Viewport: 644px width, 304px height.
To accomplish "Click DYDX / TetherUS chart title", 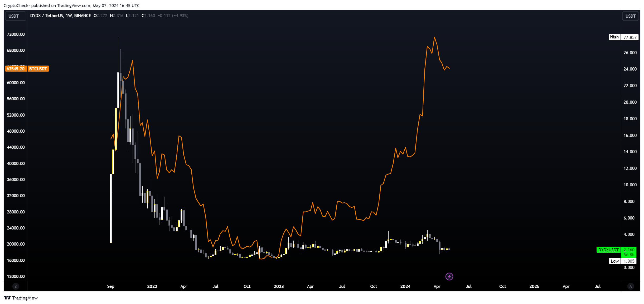I will click(61, 16).
